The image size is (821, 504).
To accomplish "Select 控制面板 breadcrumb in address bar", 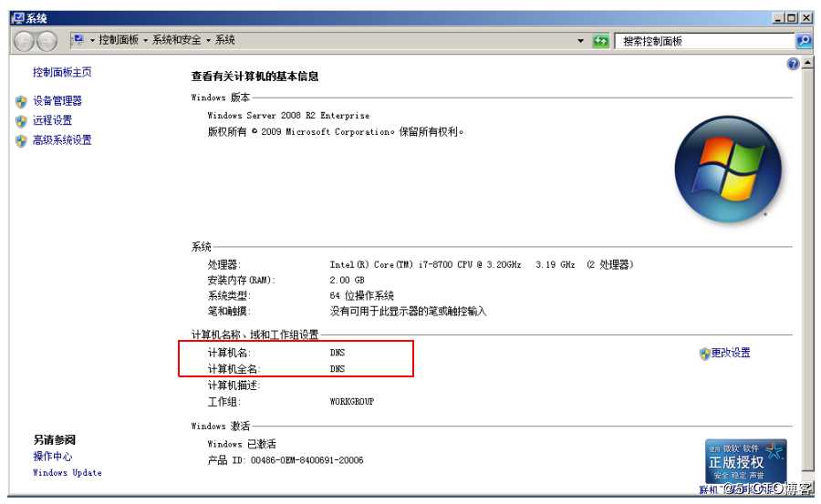I will tap(119, 40).
